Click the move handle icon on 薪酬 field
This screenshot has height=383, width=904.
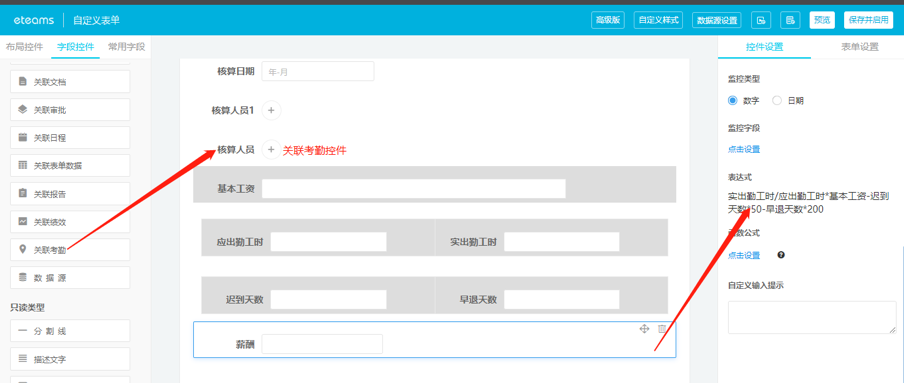[645, 329]
